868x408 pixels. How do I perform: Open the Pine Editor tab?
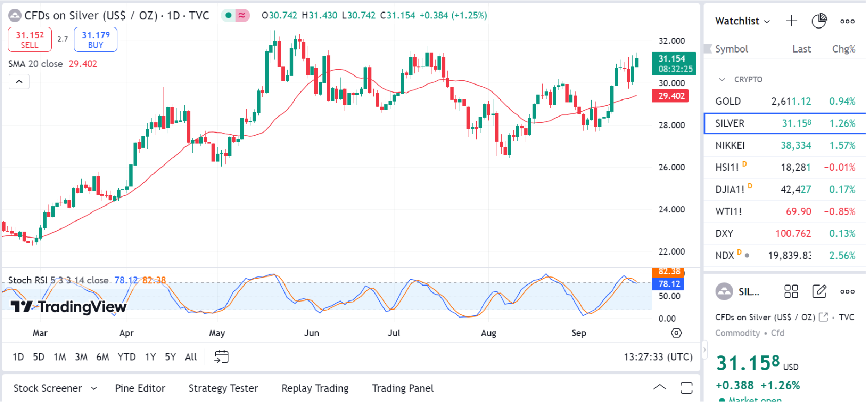click(140, 388)
